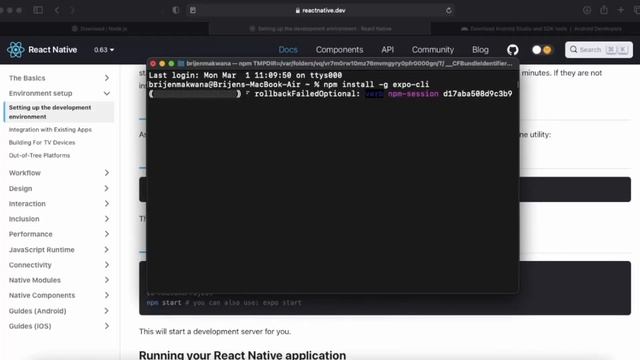
Task: Open a new tab with plus icon
Action: pyautogui.click(x=620, y=10)
